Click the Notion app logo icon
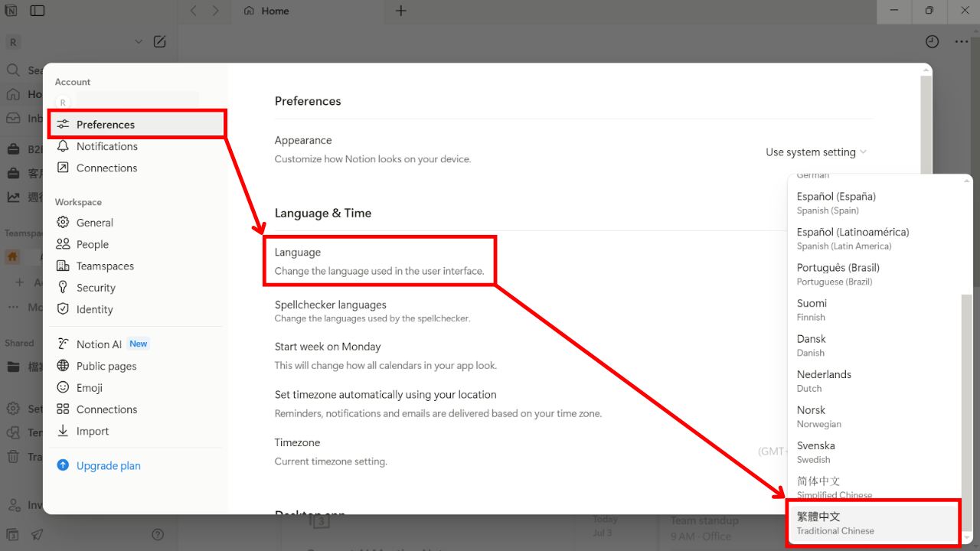 pyautogui.click(x=12, y=11)
